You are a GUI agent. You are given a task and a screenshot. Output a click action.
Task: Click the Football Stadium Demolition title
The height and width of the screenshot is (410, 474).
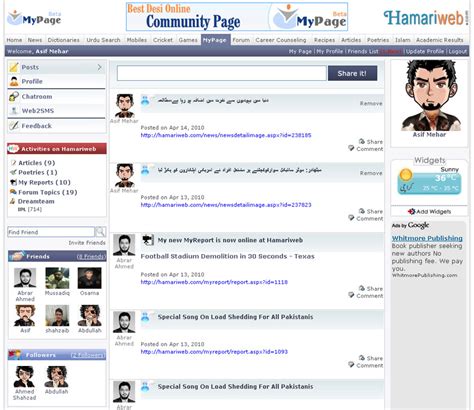[x=227, y=256]
